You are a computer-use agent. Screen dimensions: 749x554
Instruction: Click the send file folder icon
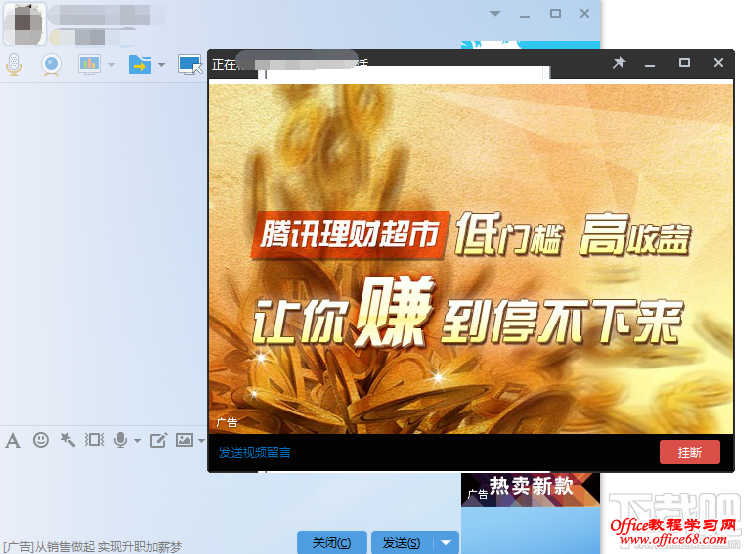pyautogui.click(x=139, y=64)
